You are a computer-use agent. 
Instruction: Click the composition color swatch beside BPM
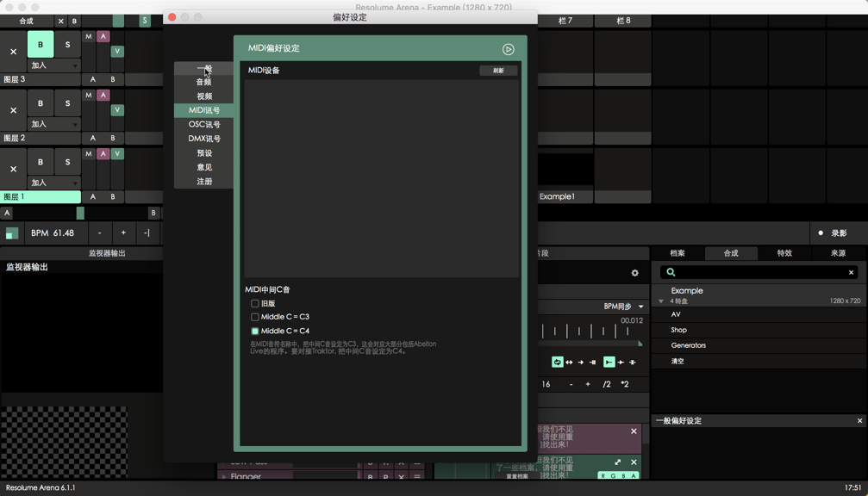(x=11, y=232)
